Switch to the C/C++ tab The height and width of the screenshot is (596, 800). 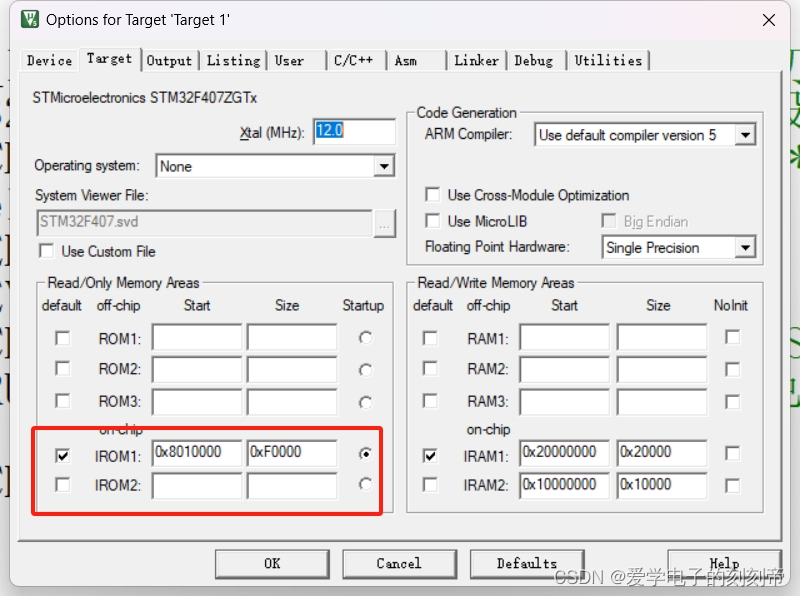coord(354,61)
